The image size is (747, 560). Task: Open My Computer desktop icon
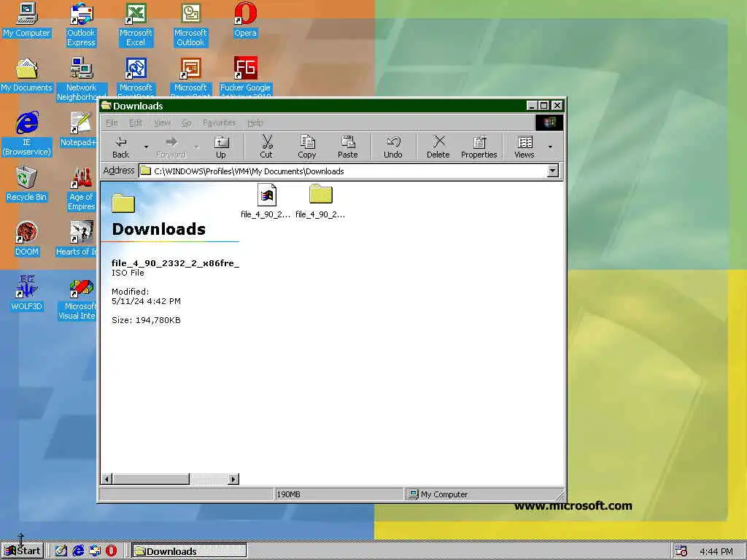click(27, 20)
